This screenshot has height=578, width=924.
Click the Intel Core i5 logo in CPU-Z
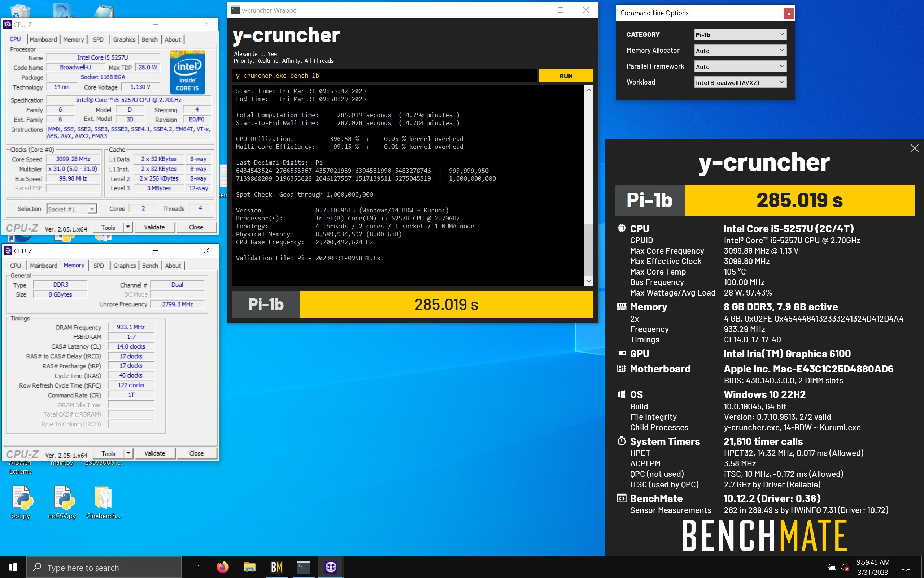[187, 72]
